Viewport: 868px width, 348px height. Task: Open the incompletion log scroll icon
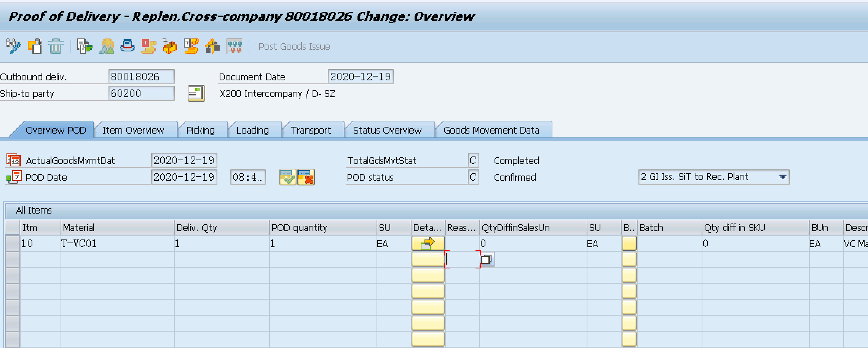tap(148, 46)
